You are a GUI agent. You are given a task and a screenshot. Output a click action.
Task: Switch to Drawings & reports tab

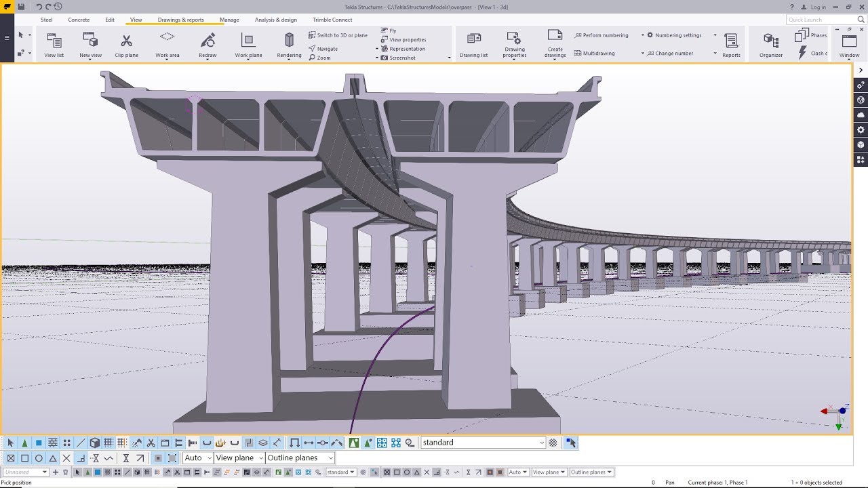pyautogui.click(x=181, y=20)
